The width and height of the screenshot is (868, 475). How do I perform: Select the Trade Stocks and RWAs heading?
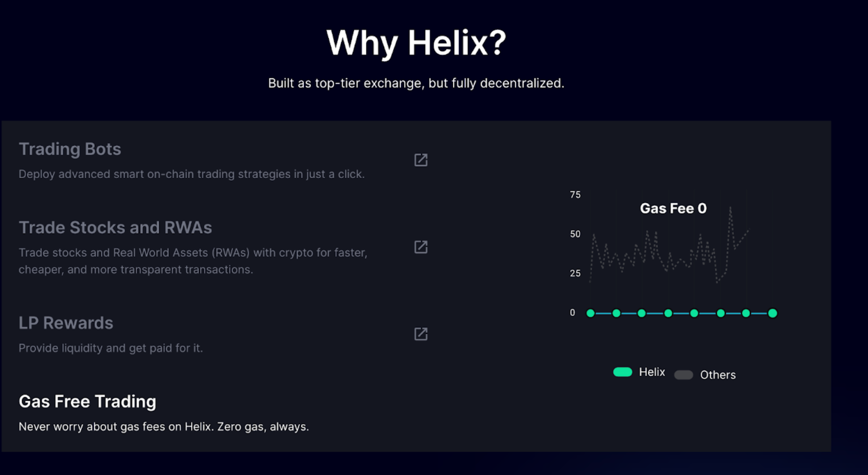[115, 228]
